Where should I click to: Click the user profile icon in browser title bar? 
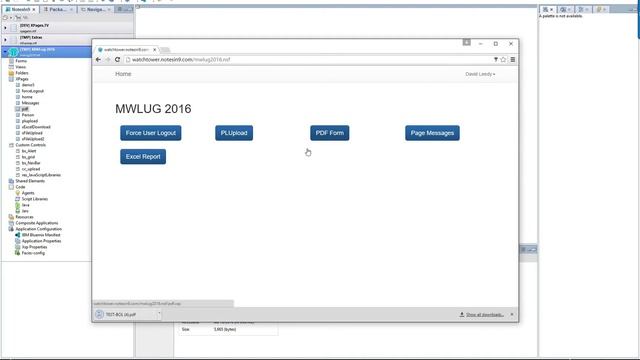point(467,42)
